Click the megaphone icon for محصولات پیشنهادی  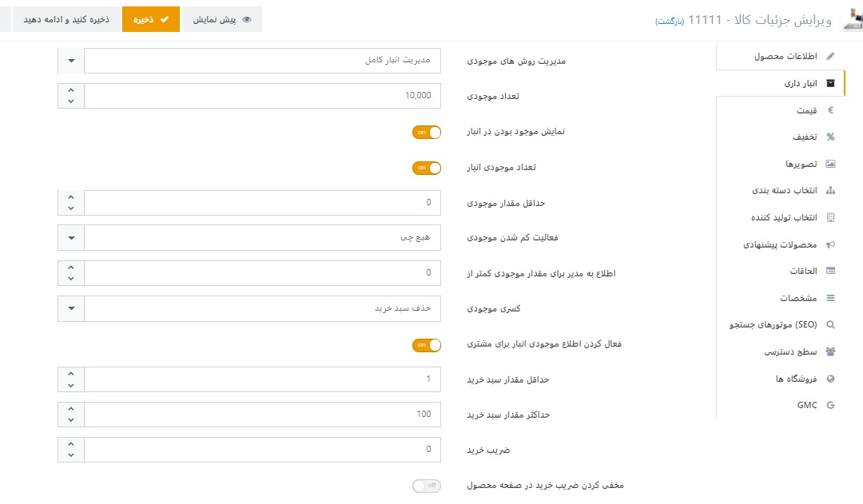tap(830, 244)
